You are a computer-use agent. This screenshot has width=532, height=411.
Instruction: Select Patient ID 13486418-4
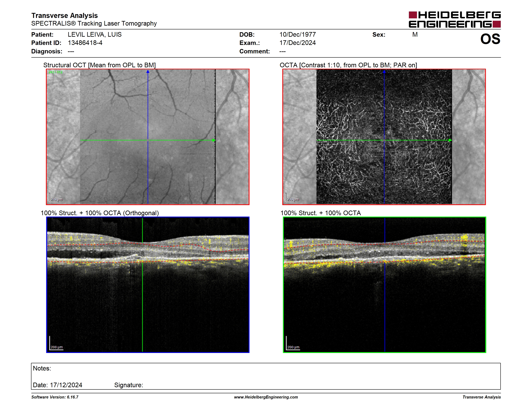[x=85, y=43]
